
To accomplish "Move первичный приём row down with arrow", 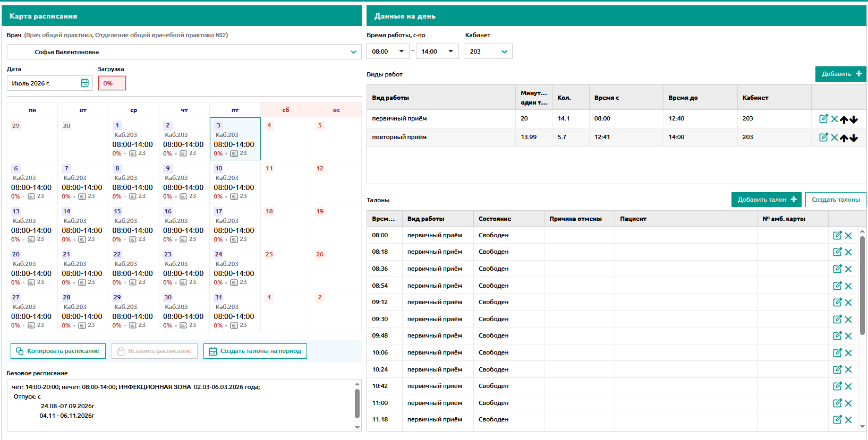I will pyautogui.click(x=853, y=119).
